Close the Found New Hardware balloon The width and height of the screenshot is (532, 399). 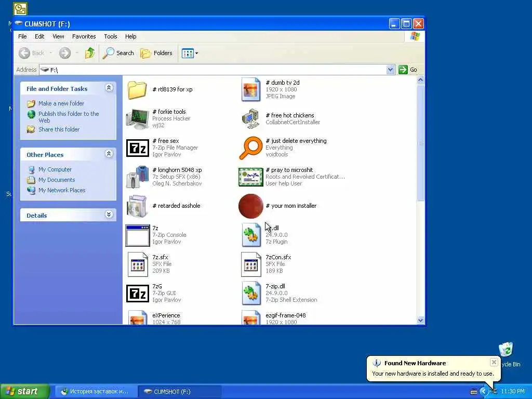click(494, 362)
